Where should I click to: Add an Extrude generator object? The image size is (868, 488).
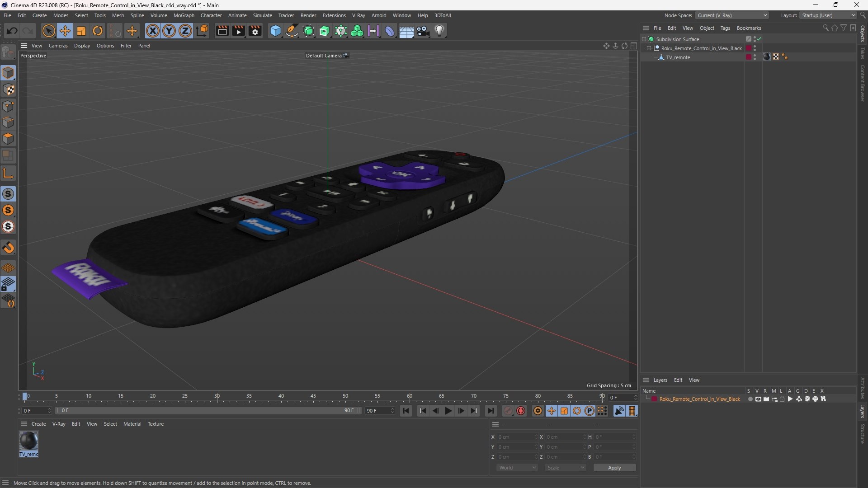(325, 31)
